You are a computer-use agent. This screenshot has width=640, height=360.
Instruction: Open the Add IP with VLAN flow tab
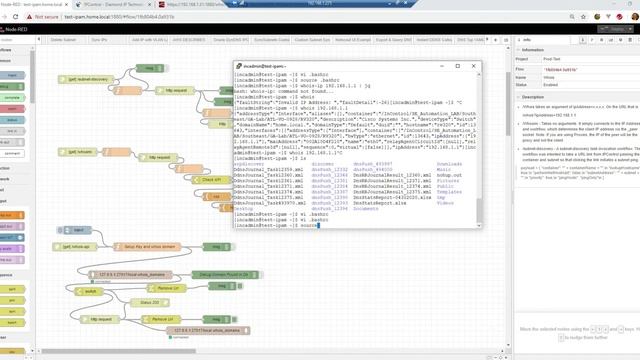tap(149, 40)
